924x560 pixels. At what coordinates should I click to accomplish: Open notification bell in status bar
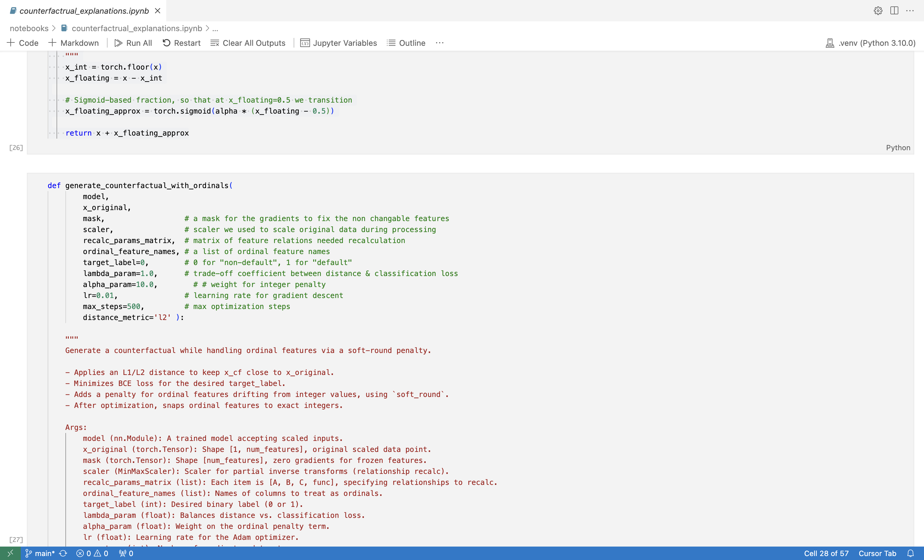[911, 553]
